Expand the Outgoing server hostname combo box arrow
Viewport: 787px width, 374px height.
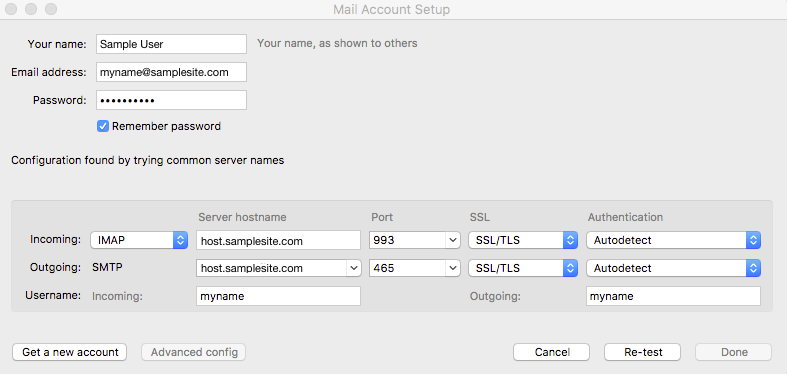[353, 268]
